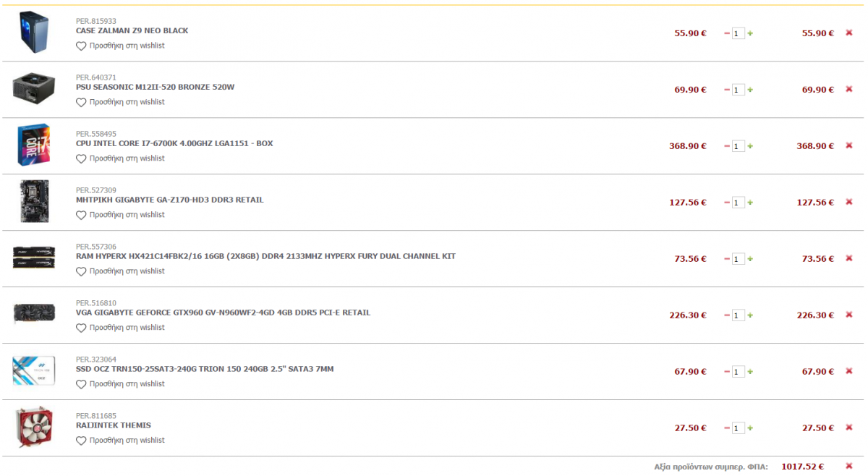Edit quantity field for OCZ Trion SSD

click(x=739, y=372)
